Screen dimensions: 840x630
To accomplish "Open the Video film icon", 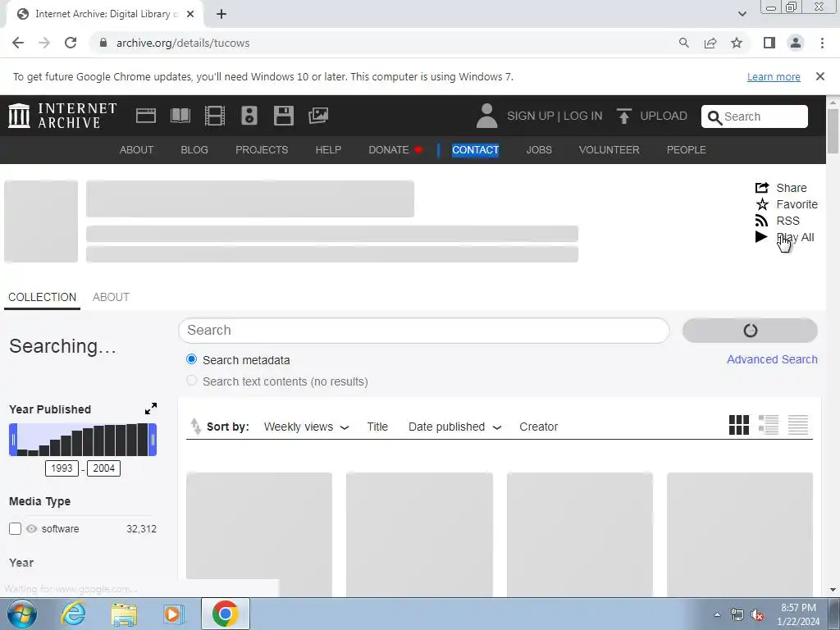I will pos(215,116).
